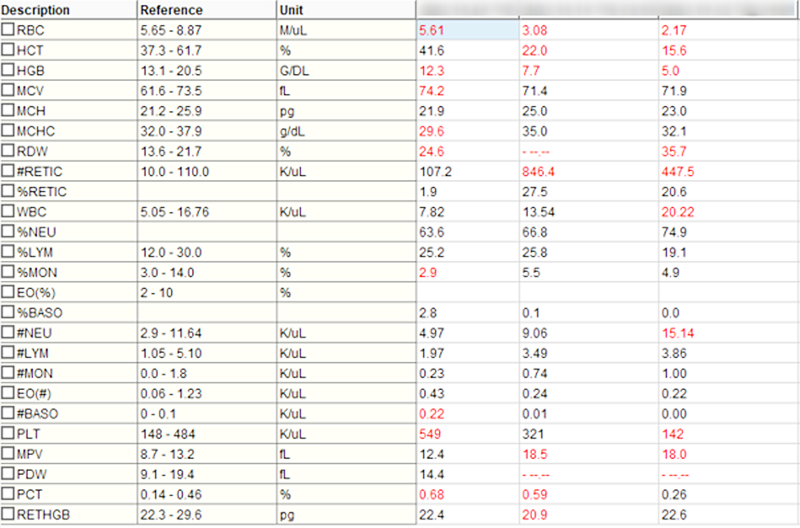
Task: Tick the MPV checkbox
Action: tap(9, 455)
